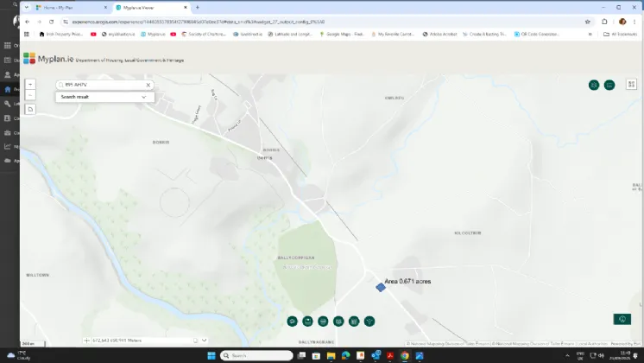Viewport: 644px width, 363px height.
Task: Click the blue measured parcel on the map
Action: coord(381,287)
